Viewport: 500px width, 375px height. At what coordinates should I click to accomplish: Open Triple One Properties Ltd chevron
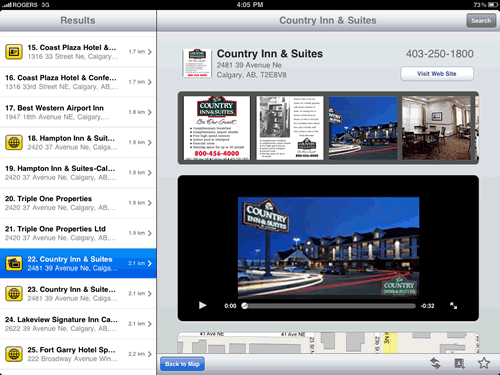tap(150, 233)
